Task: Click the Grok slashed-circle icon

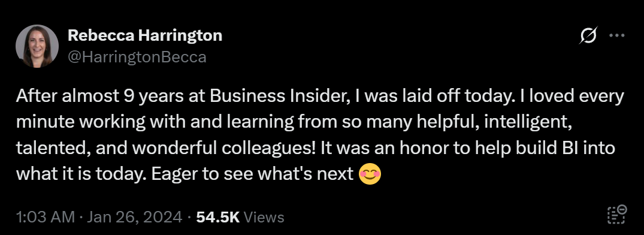Action: [588, 35]
